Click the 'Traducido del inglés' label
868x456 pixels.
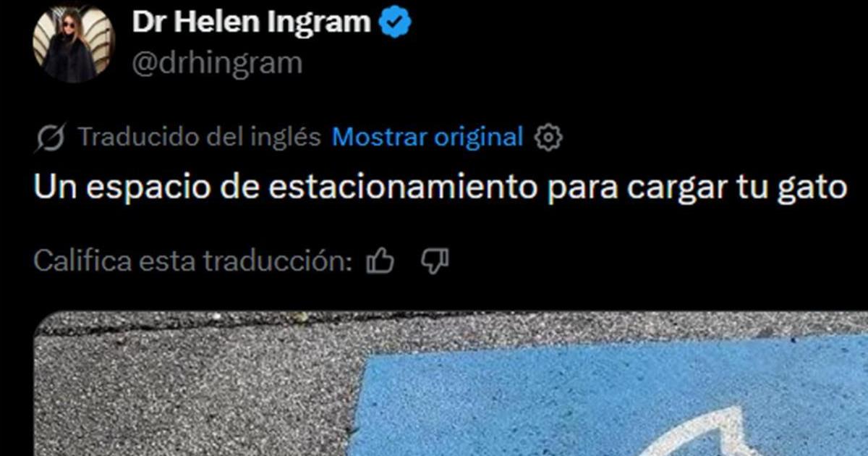pyautogui.click(x=199, y=136)
